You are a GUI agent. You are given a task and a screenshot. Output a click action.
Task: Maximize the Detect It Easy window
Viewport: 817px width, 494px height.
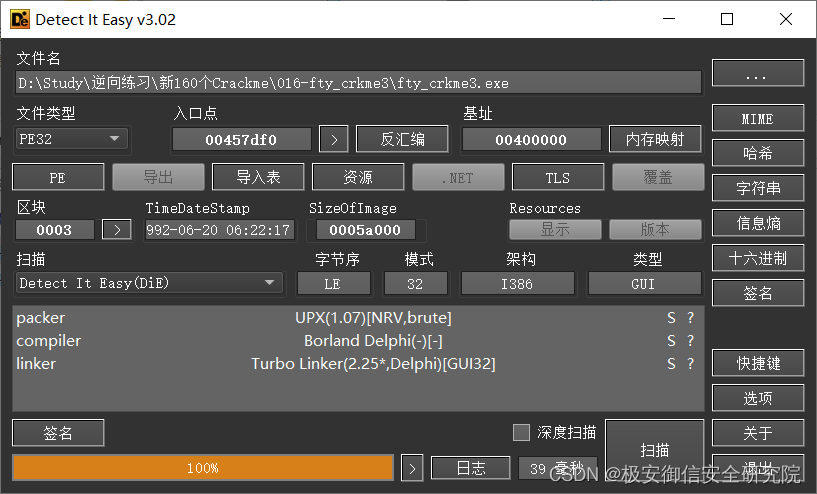pos(727,19)
